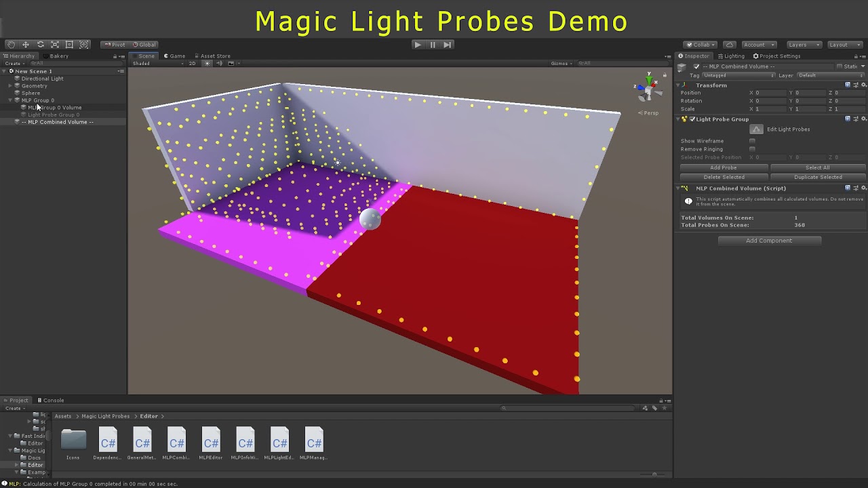Viewport: 868px width, 488px height.
Task: Collapse the Transform component
Action: (x=679, y=85)
